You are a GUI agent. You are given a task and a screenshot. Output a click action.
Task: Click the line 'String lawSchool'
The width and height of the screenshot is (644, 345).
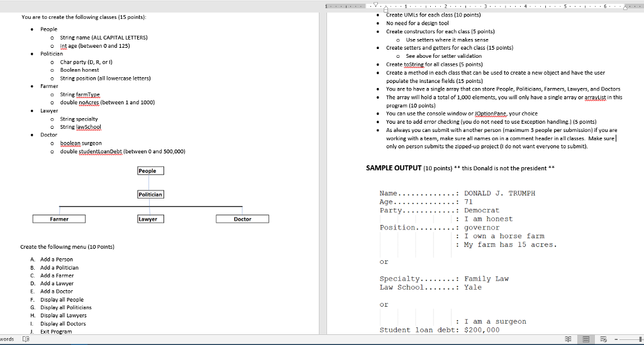pos(80,127)
